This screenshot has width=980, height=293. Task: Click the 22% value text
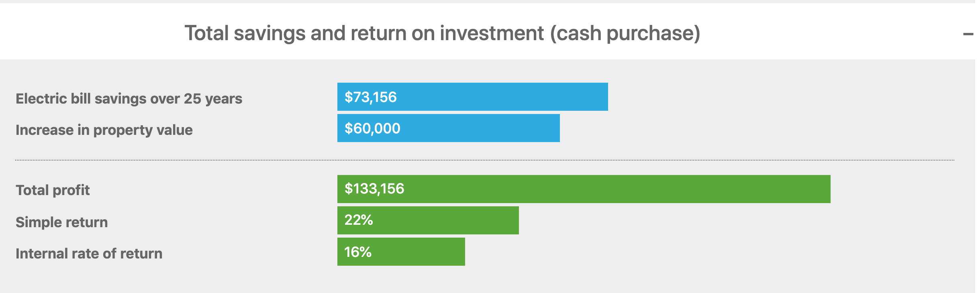359,220
